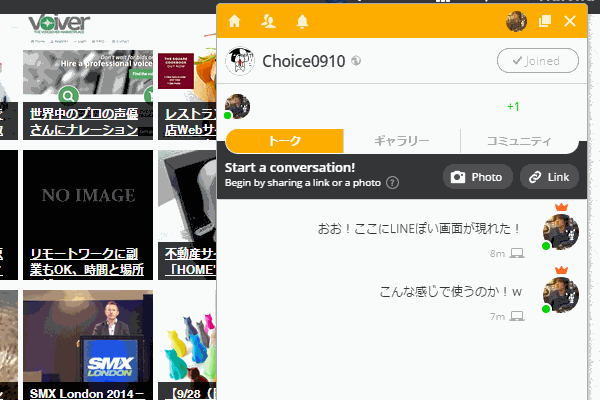
Task: Close the chat panel with X
Action: tap(570, 21)
